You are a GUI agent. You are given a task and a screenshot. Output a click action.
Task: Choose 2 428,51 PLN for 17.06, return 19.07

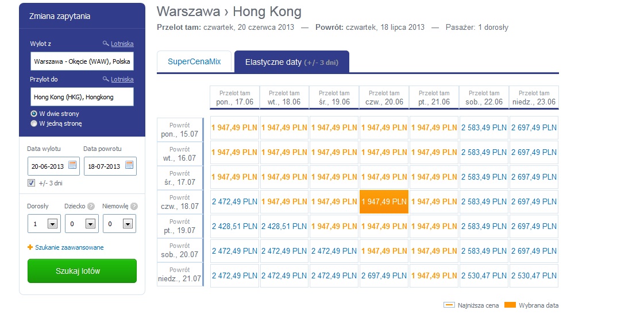pos(234,226)
